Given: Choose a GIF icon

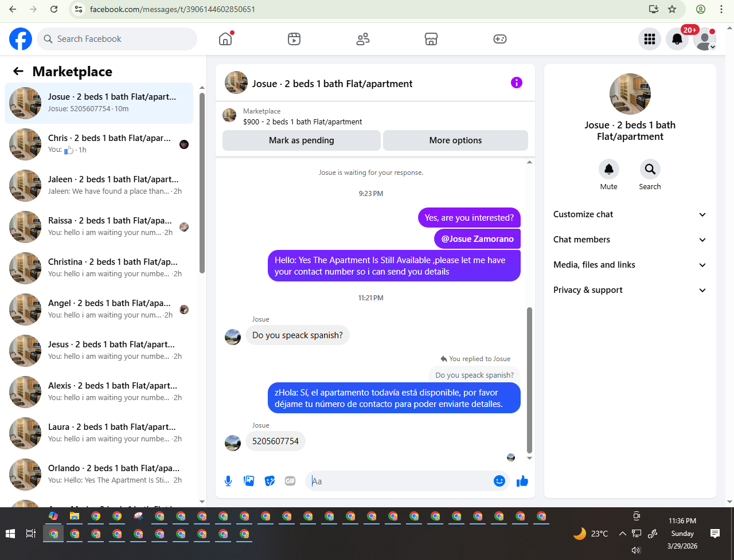Looking at the screenshot, I should coord(290,481).
